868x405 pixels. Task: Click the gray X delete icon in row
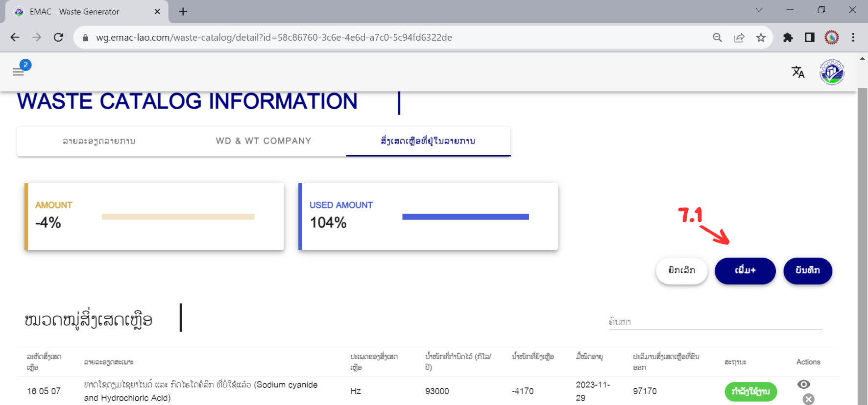pos(808,399)
